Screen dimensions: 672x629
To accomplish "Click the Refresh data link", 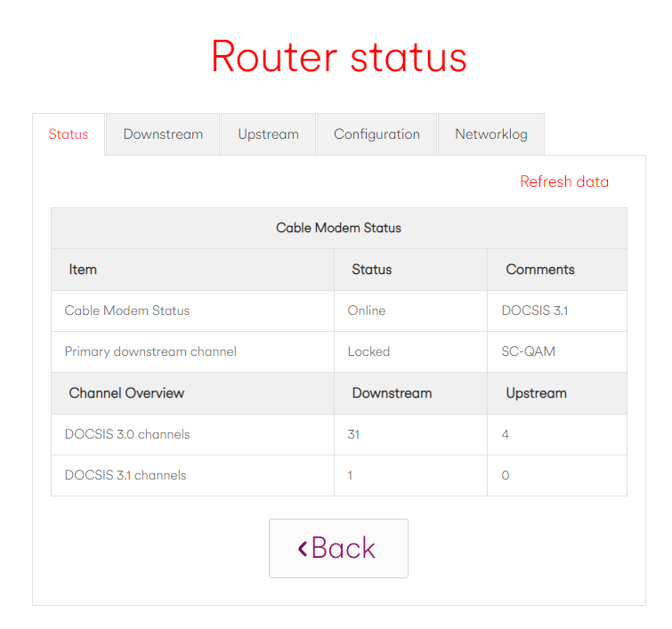I will pos(564,181).
